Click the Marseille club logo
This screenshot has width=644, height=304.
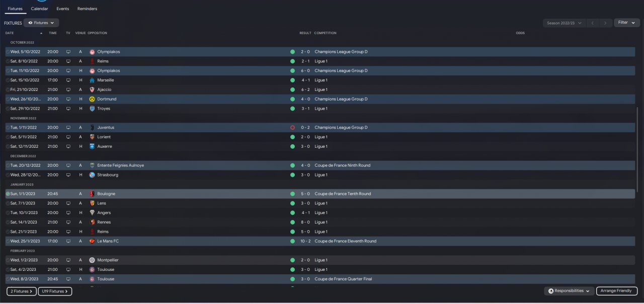pyautogui.click(x=92, y=80)
